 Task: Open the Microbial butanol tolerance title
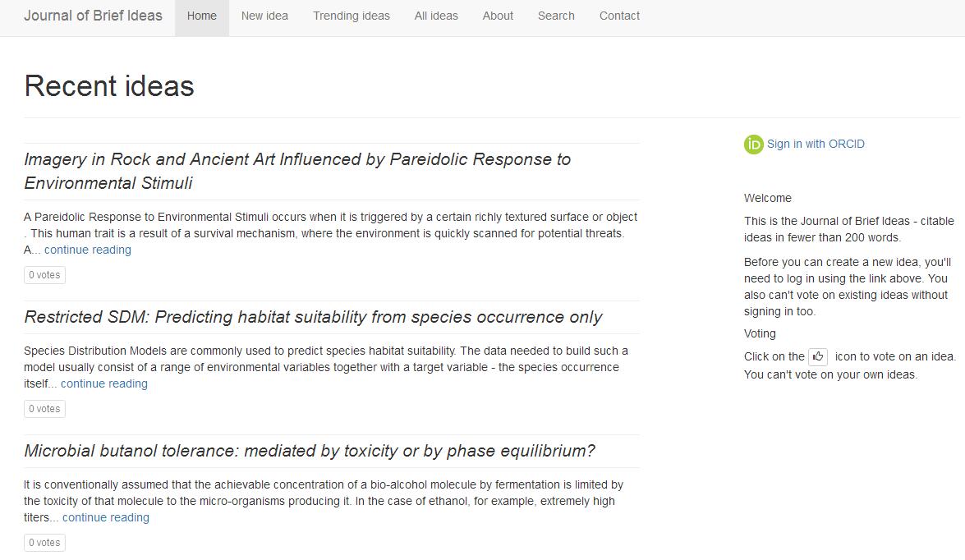(310, 451)
